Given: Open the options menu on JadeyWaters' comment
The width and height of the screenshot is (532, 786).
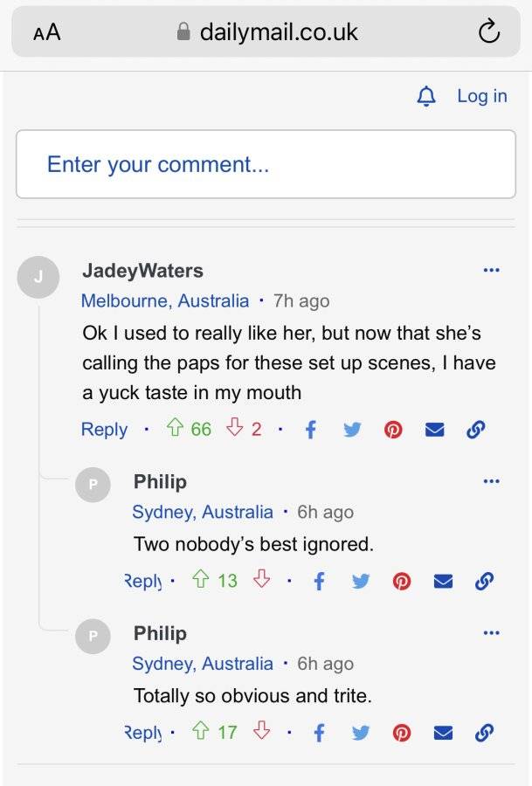Looking at the screenshot, I should pyautogui.click(x=491, y=270).
